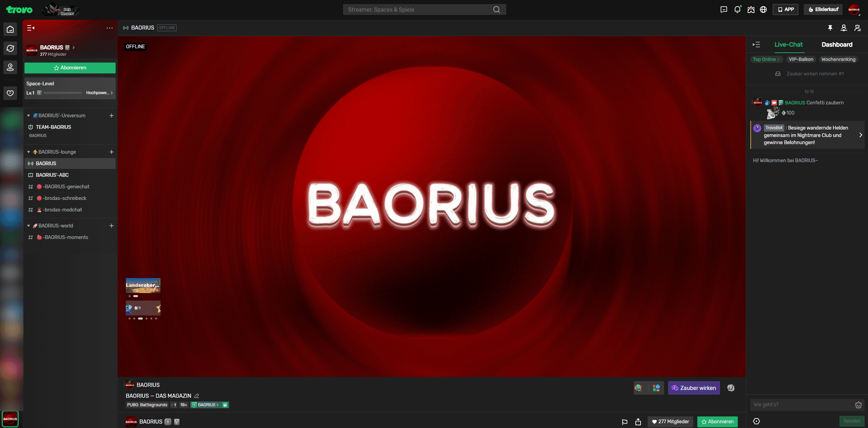Screen dimensions: 868x428
Task: Add a channel to BAORIUS'-Universum
Action: pyautogui.click(x=111, y=116)
